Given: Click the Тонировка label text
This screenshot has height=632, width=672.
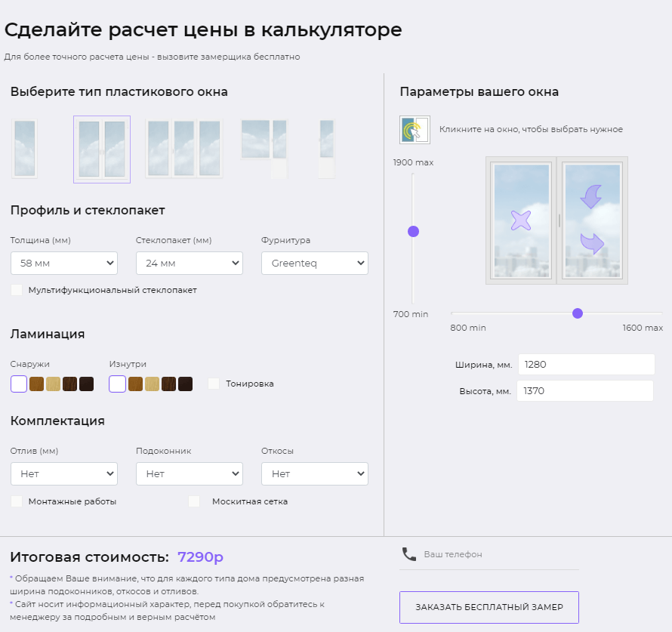Looking at the screenshot, I should [249, 384].
